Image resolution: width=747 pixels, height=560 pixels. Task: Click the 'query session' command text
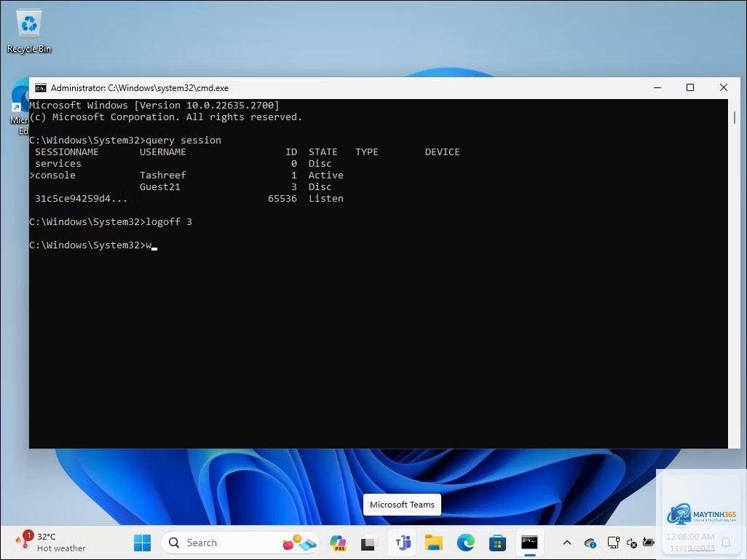coord(183,140)
